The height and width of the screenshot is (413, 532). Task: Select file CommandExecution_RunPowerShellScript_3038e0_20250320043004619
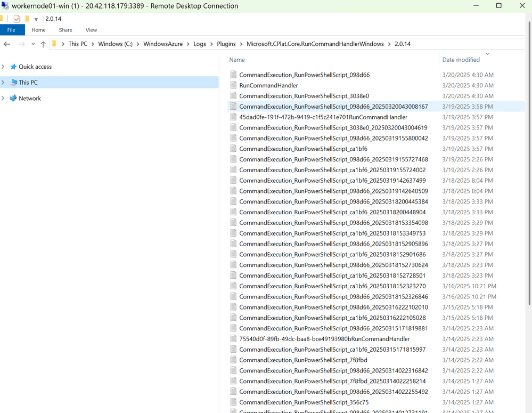coord(333,128)
